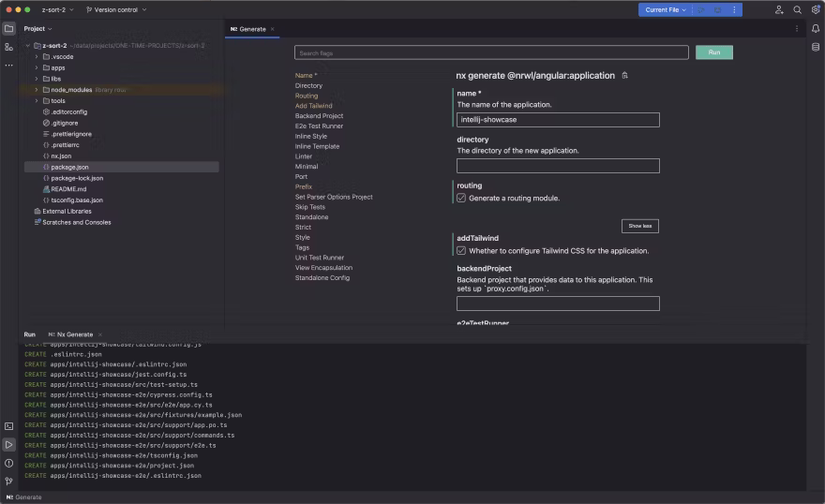The height and width of the screenshot is (504, 825).
Task: Click the Show less button
Action: click(x=640, y=226)
